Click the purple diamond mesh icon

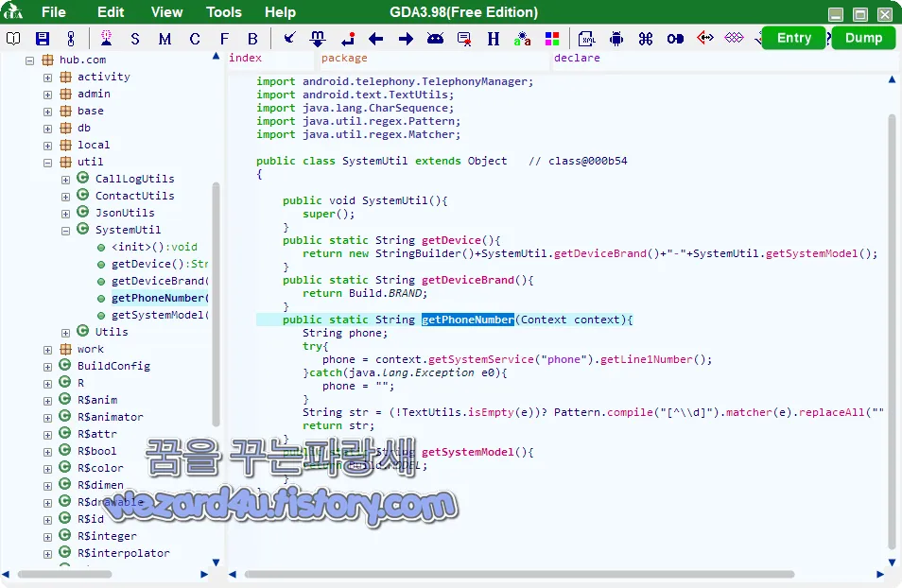734,38
